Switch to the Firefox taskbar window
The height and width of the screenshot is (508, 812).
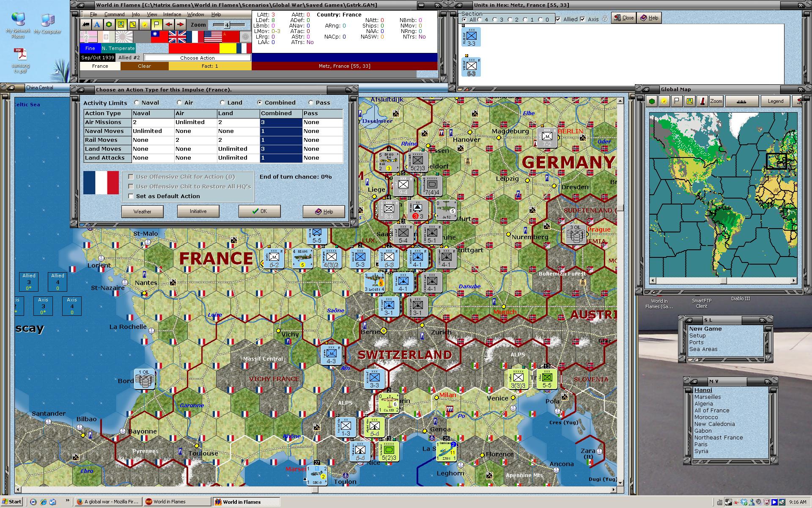(108, 502)
